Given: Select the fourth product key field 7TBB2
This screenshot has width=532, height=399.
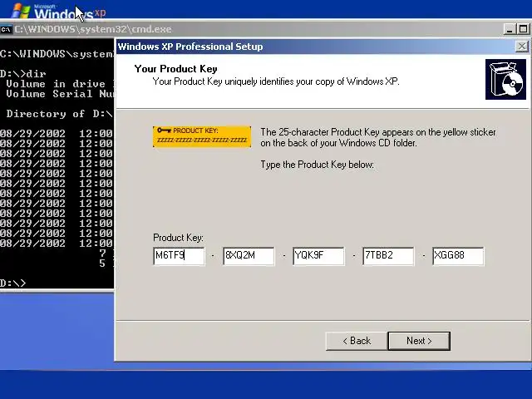Looking at the screenshot, I should click(388, 256).
